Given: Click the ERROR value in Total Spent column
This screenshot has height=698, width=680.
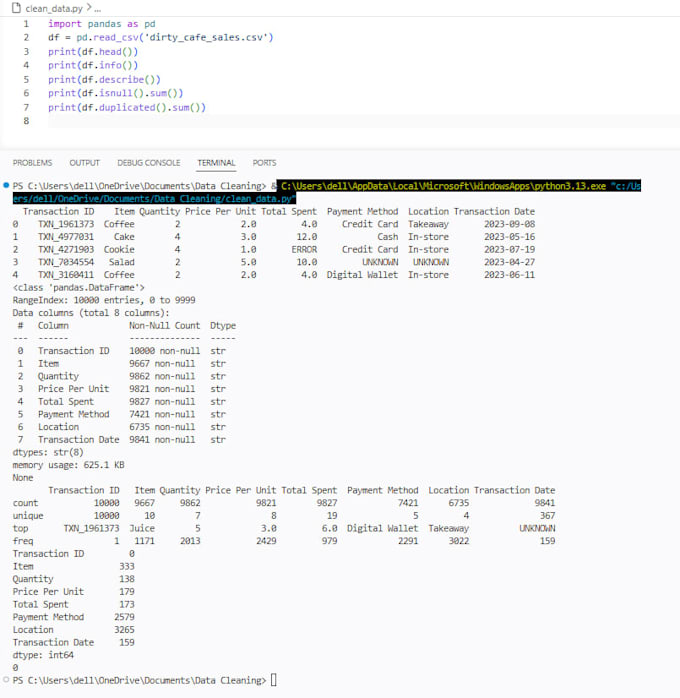Looking at the screenshot, I should [x=304, y=249].
